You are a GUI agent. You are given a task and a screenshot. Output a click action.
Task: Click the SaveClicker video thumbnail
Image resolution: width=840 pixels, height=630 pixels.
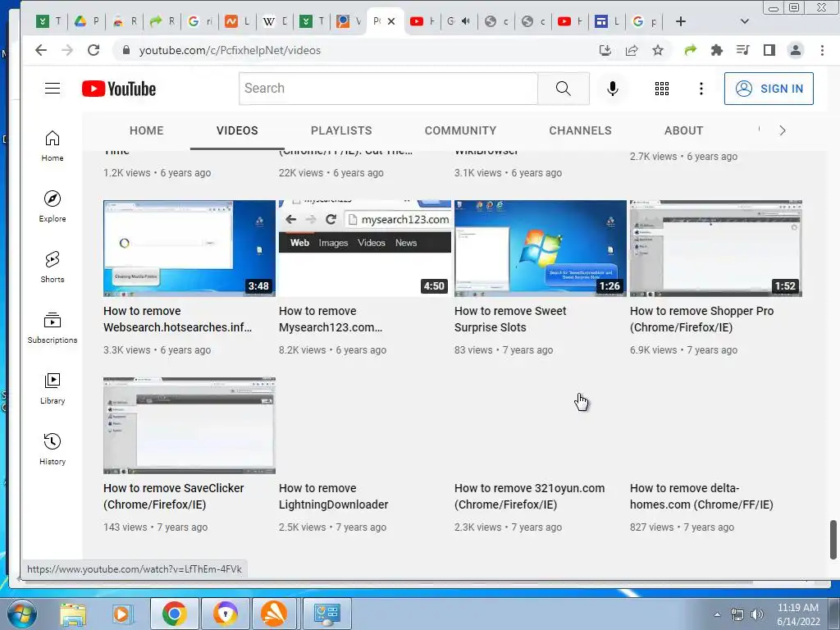[189, 426]
